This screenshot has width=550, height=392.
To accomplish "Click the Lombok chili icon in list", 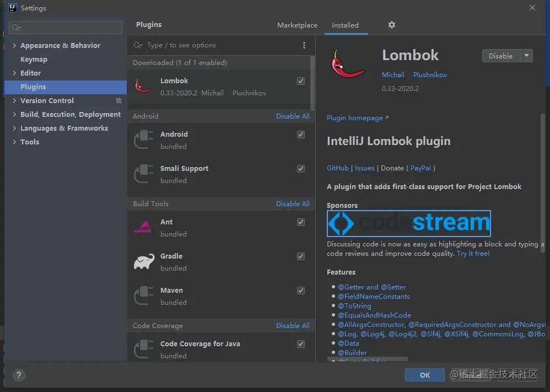I will click(143, 86).
